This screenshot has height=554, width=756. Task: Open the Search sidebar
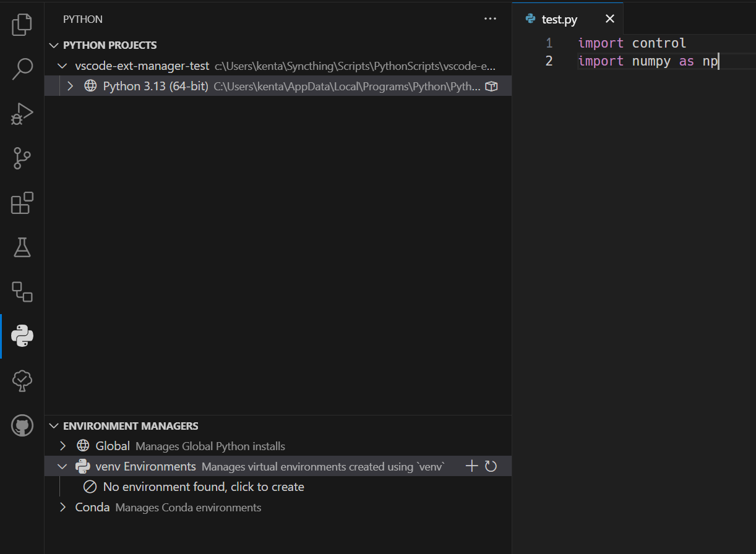tap(22, 69)
